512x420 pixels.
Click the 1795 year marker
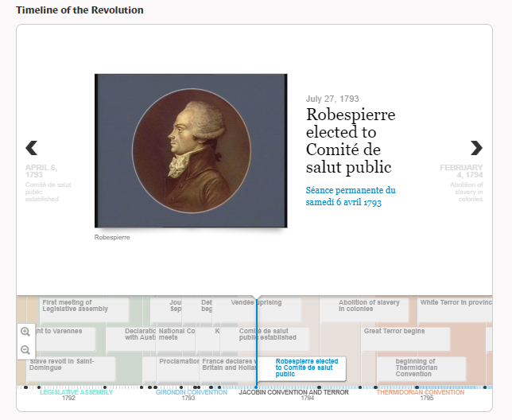427,398
